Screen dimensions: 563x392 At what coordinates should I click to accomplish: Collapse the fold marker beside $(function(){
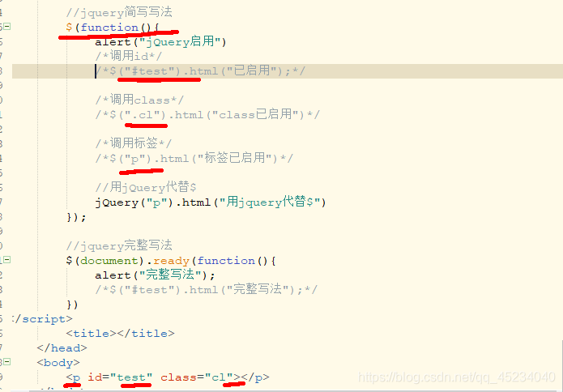(x=6, y=27)
